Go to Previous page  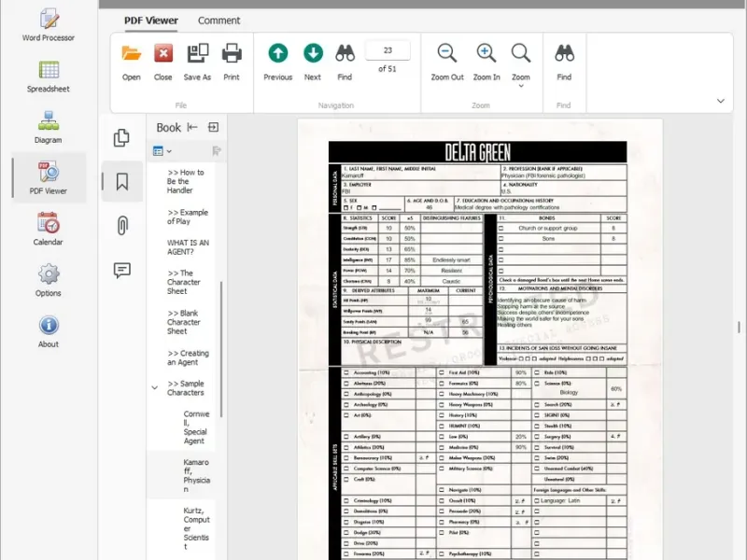(277, 62)
